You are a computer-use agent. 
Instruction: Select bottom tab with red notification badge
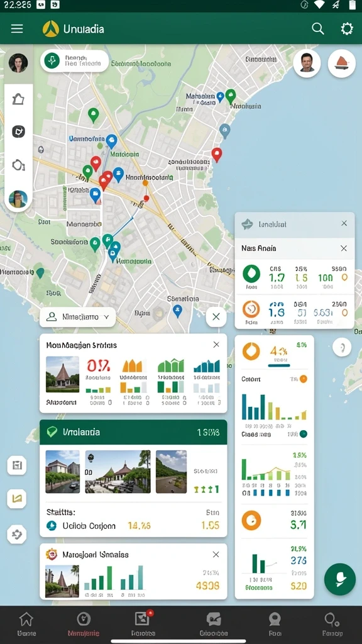coord(143,624)
